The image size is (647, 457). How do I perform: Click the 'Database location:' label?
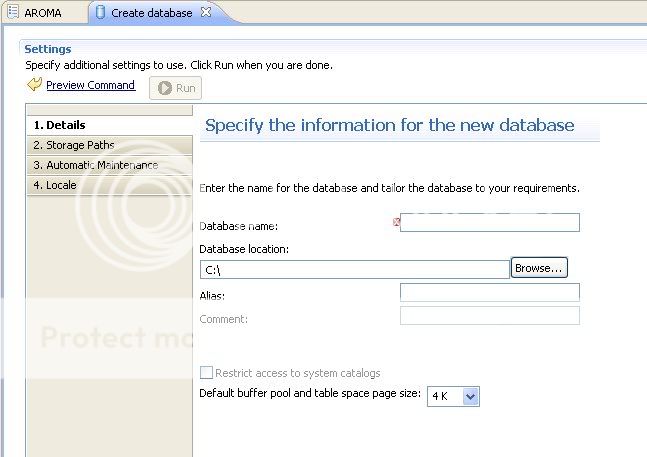[x=244, y=249]
